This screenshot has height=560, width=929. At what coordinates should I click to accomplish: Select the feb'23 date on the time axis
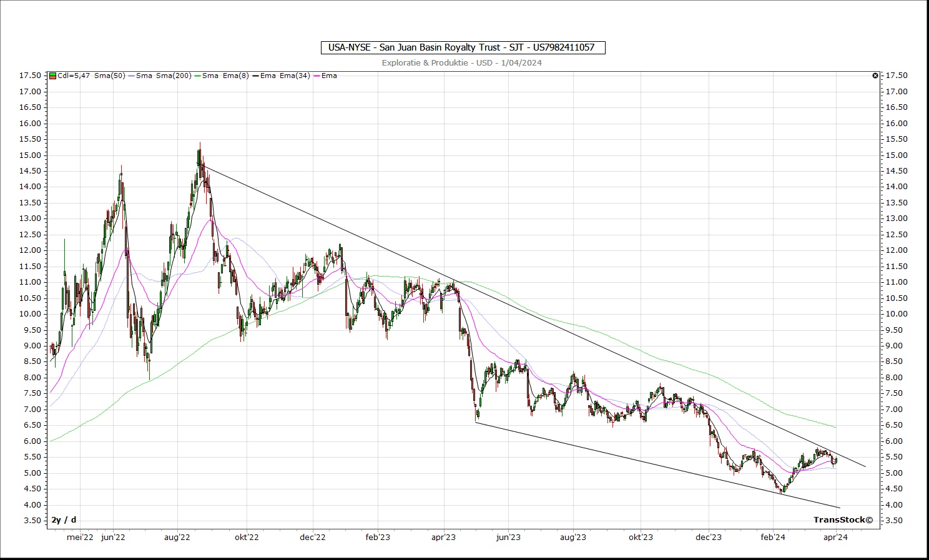click(x=377, y=537)
